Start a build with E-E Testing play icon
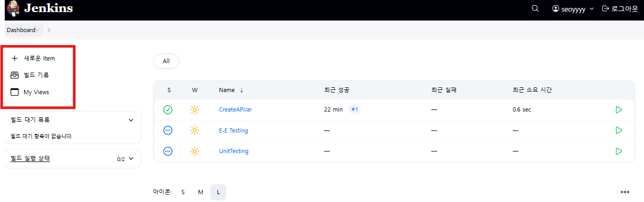 619,130
